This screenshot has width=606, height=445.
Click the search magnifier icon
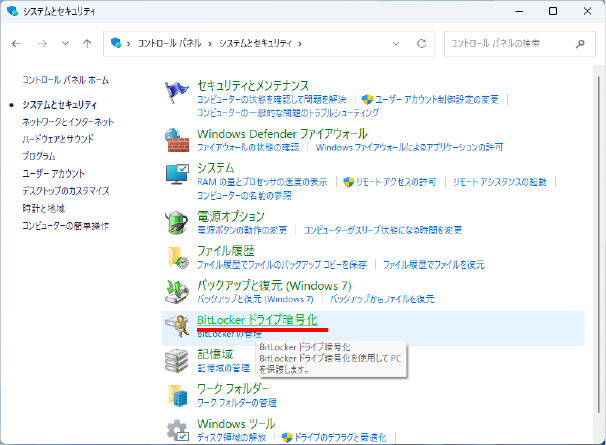click(x=580, y=44)
